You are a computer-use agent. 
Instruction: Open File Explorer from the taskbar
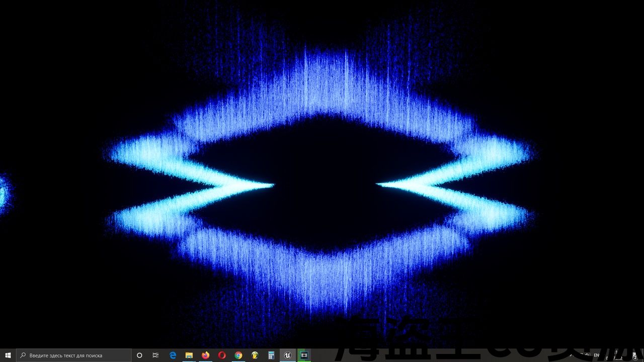(x=189, y=355)
